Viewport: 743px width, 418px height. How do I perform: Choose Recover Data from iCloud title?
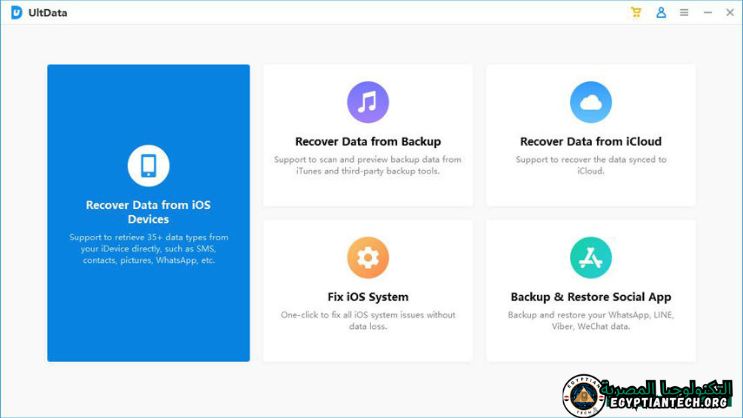pyautogui.click(x=591, y=142)
